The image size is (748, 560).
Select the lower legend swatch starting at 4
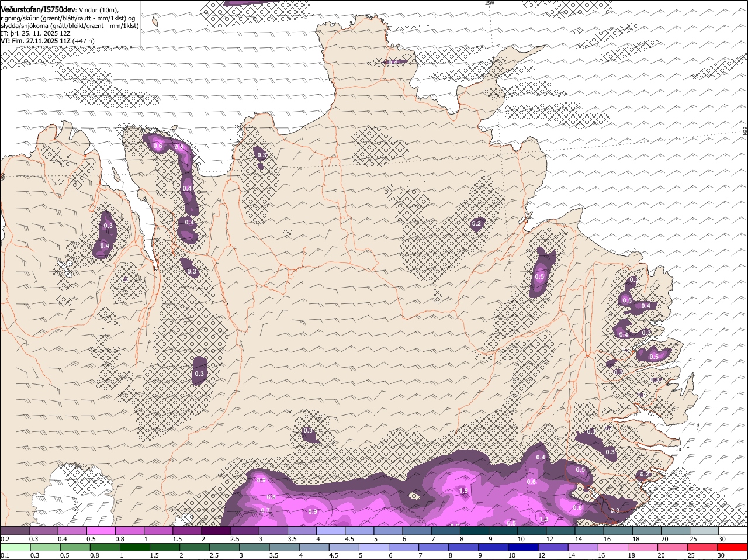click(315, 547)
